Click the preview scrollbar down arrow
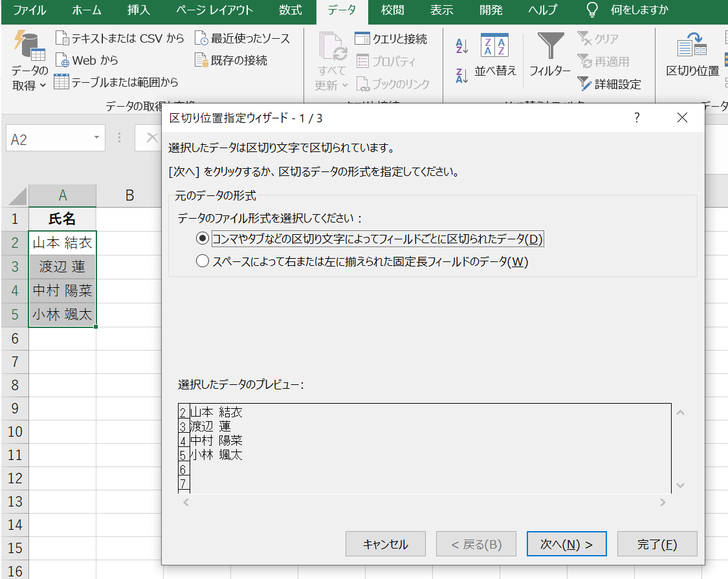The width and height of the screenshot is (728, 579). [680, 485]
